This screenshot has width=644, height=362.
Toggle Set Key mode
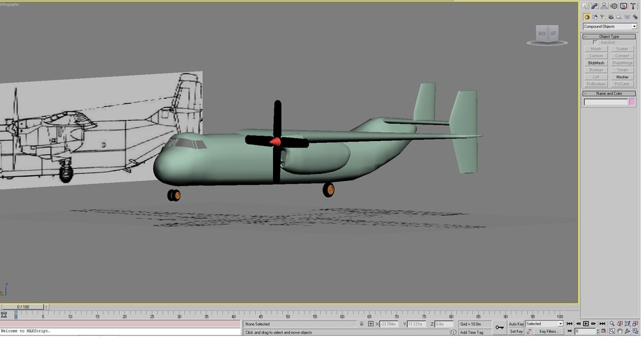click(x=516, y=331)
